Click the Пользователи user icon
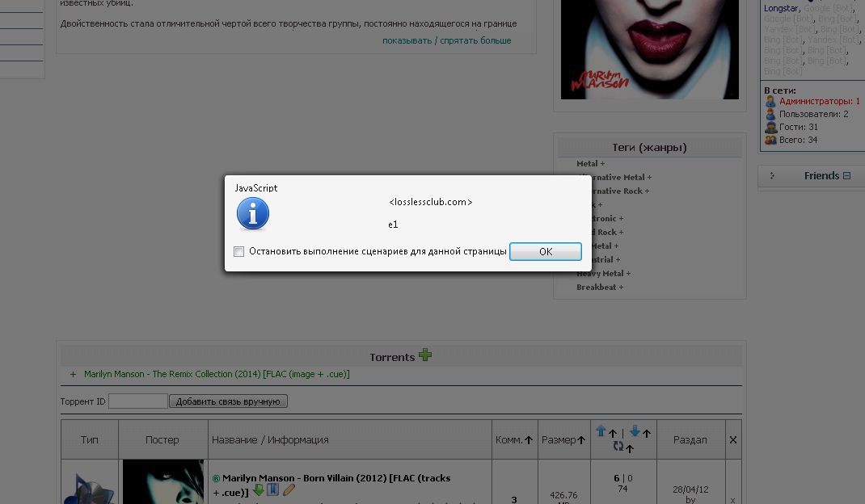Image resolution: width=865 pixels, height=504 pixels. pyautogui.click(x=770, y=114)
